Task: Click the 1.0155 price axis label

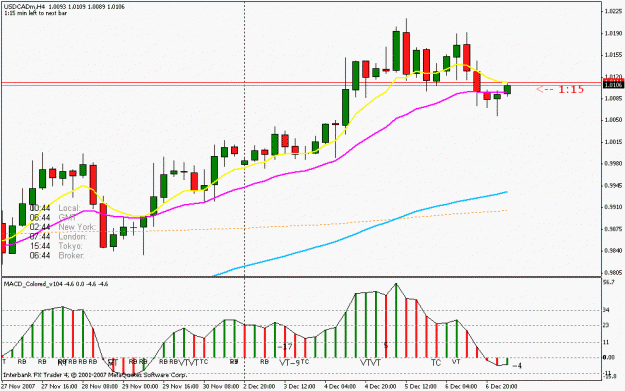Action: point(613,55)
